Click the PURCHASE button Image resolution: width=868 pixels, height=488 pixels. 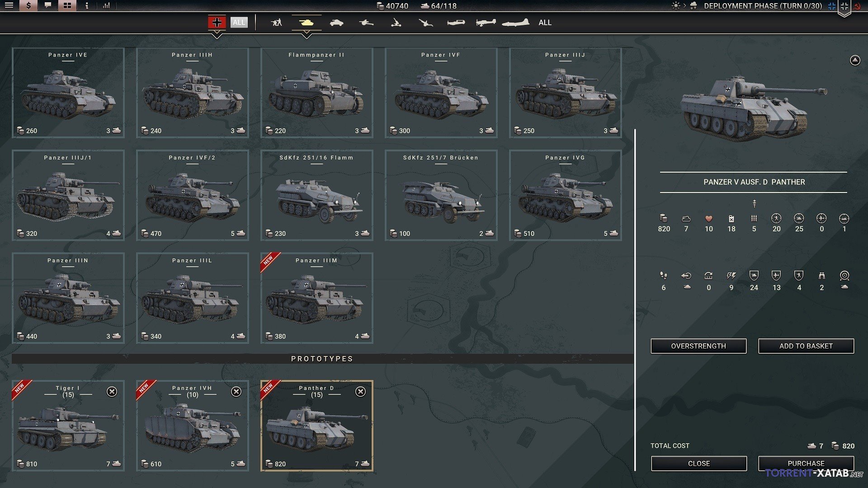coord(806,464)
